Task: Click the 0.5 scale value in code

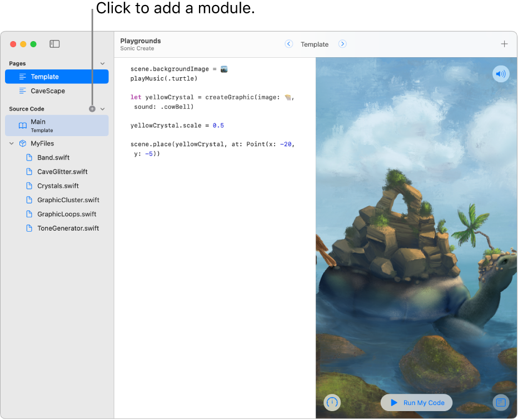Action: tap(218, 126)
